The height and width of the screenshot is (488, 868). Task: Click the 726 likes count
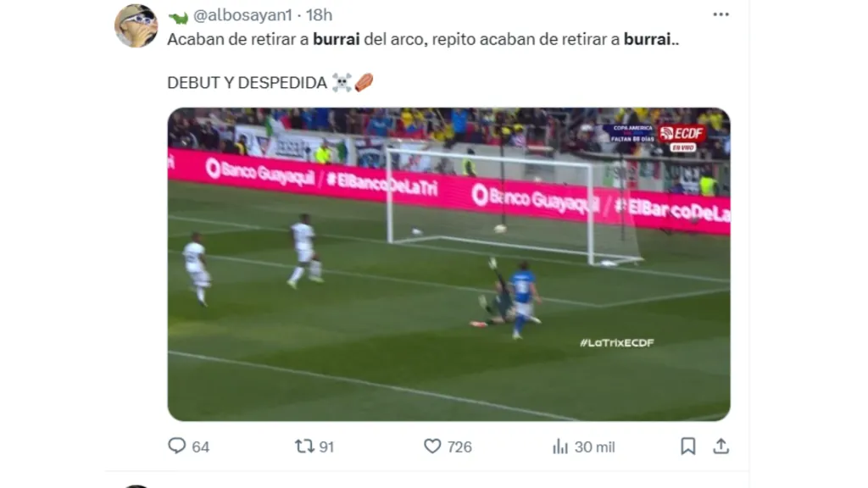pos(459,447)
